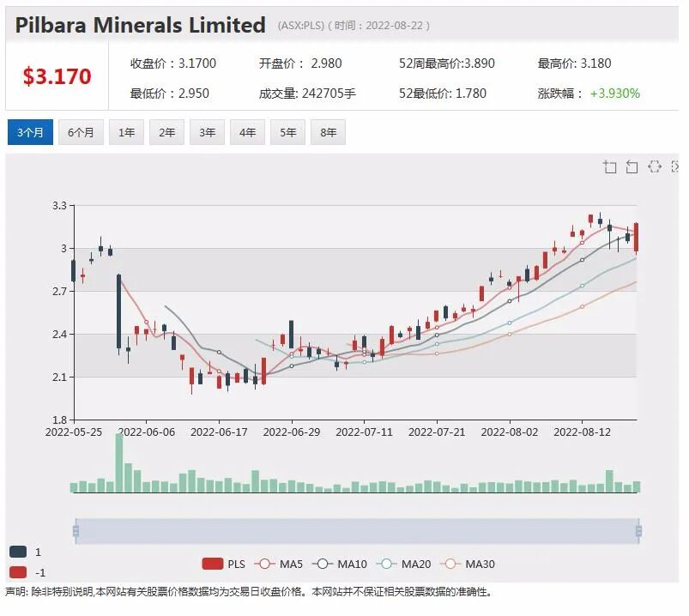Click the 2022-08-12 x-axis date label
The image size is (689, 616).
click(583, 432)
